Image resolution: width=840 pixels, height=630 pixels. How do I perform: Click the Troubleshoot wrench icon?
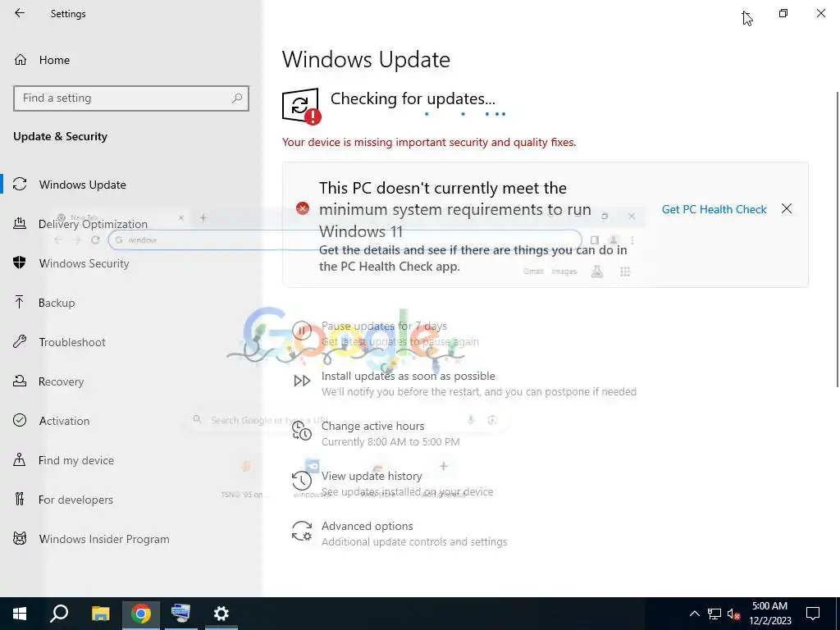20,341
